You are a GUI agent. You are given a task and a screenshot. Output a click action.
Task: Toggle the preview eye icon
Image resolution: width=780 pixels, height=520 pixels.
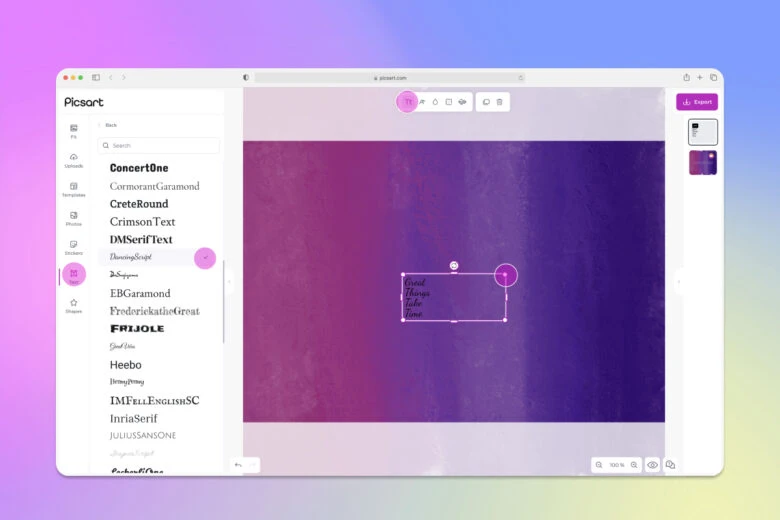(x=652, y=465)
